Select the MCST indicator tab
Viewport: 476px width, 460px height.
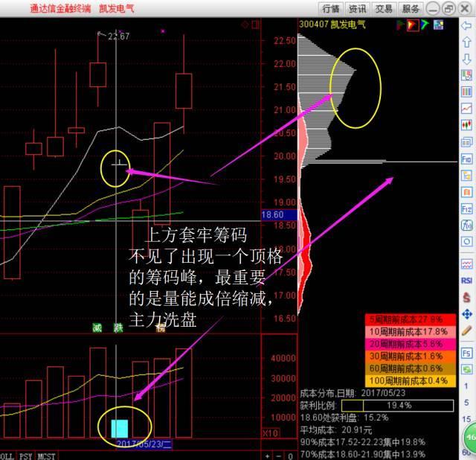tap(46, 455)
